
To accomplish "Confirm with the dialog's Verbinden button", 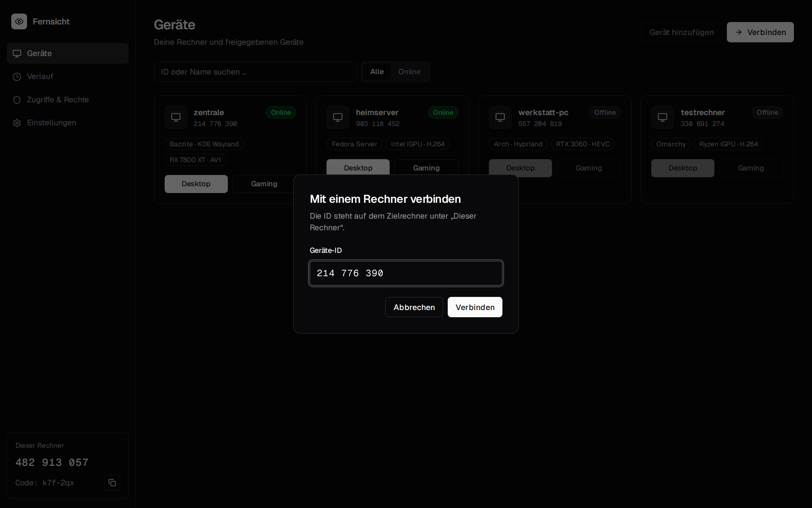I will [475, 307].
